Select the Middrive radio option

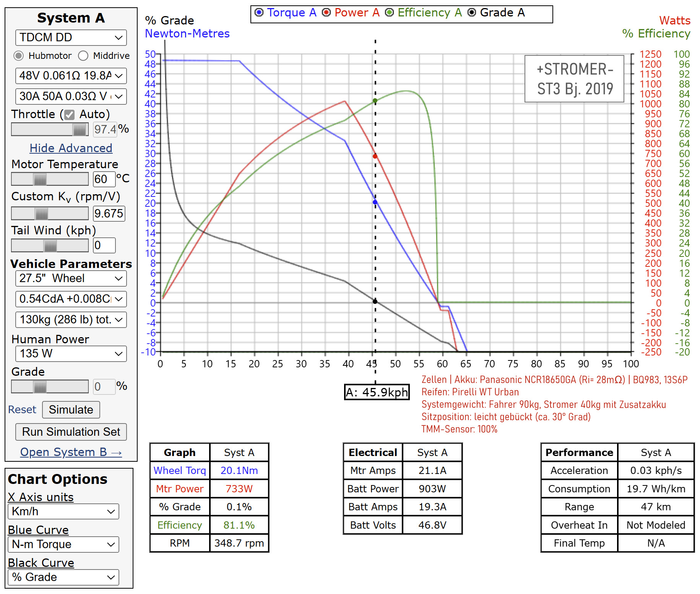tap(83, 56)
